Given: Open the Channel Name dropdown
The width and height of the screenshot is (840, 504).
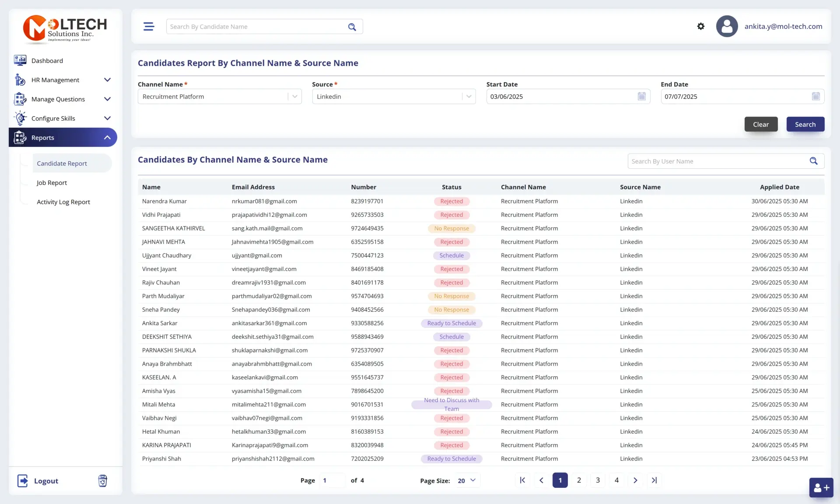Looking at the screenshot, I should (x=294, y=97).
